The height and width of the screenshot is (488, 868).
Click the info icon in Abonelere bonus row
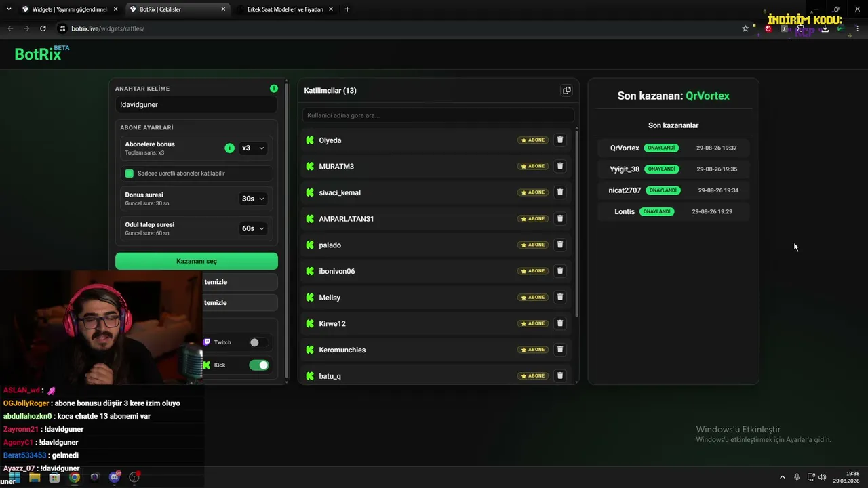[x=229, y=148]
